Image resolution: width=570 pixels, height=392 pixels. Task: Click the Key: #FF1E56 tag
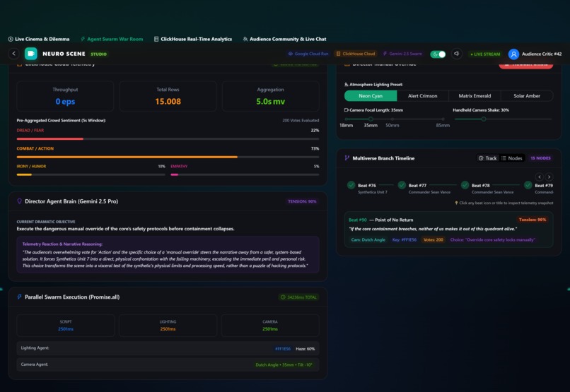405,240
